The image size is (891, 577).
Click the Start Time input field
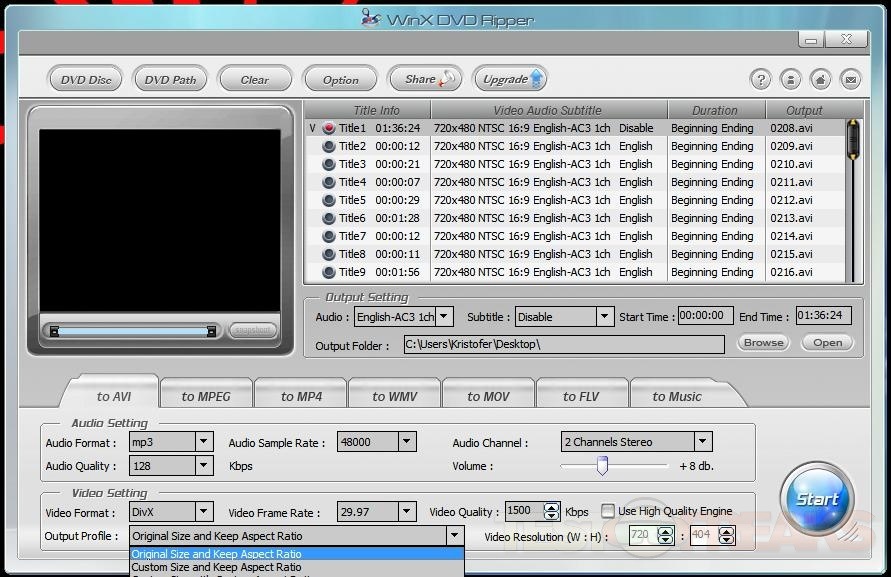click(x=705, y=316)
